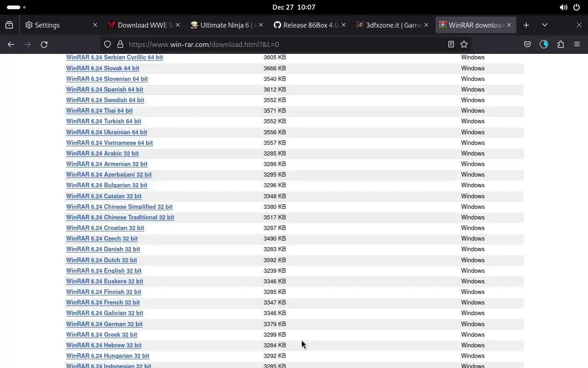Switch to the Download WWE tab

coord(144,25)
